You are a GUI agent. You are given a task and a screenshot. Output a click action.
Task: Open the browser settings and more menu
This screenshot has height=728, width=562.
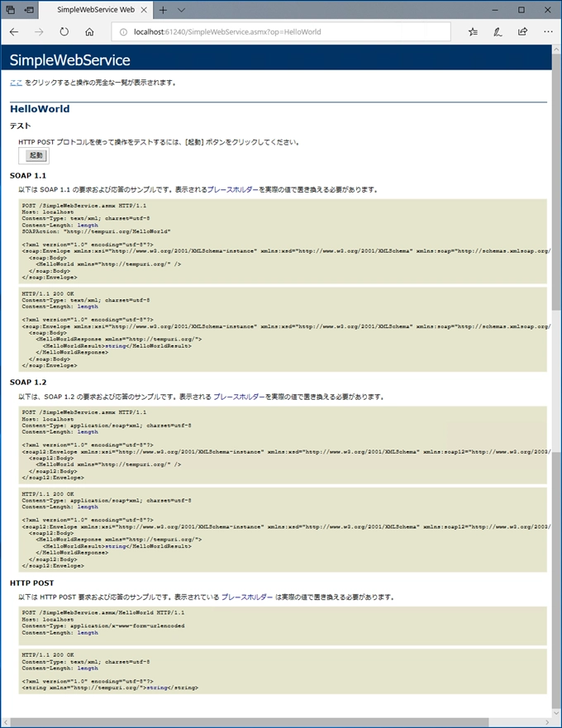(x=548, y=32)
